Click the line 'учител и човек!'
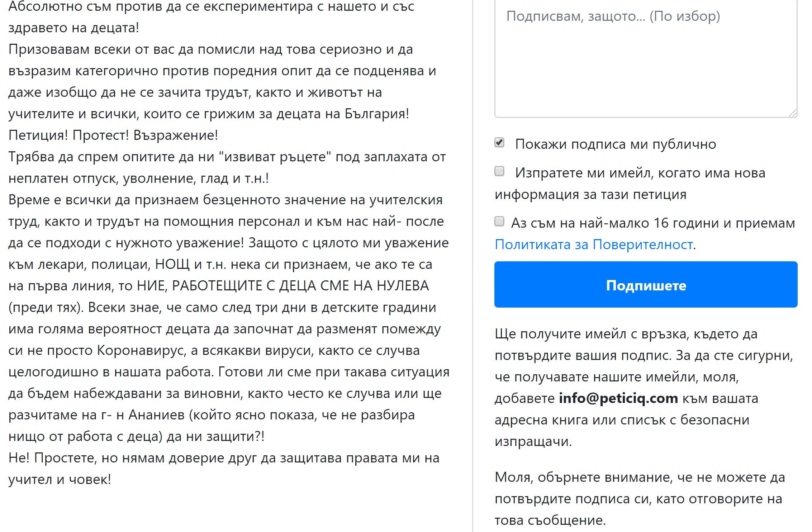Image resolution: width=812 pixels, height=532 pixels. click(60, 479)
